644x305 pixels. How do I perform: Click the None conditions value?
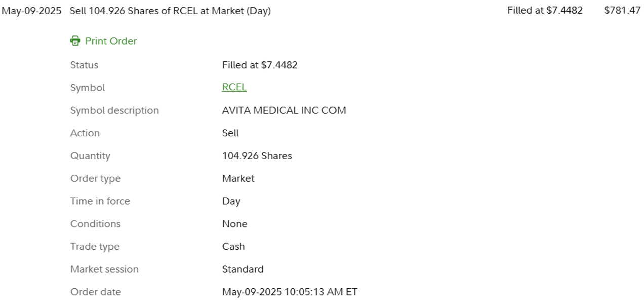(234, 224)
